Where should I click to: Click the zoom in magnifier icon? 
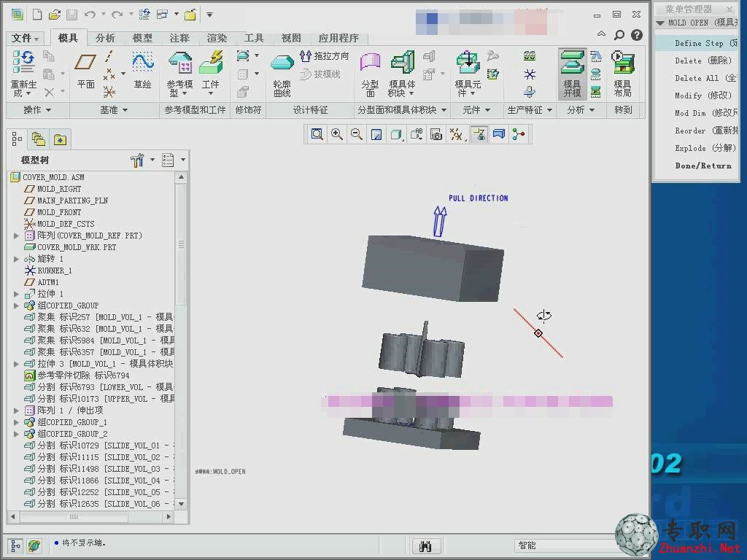pyautogui.click(x=337, y=134)
